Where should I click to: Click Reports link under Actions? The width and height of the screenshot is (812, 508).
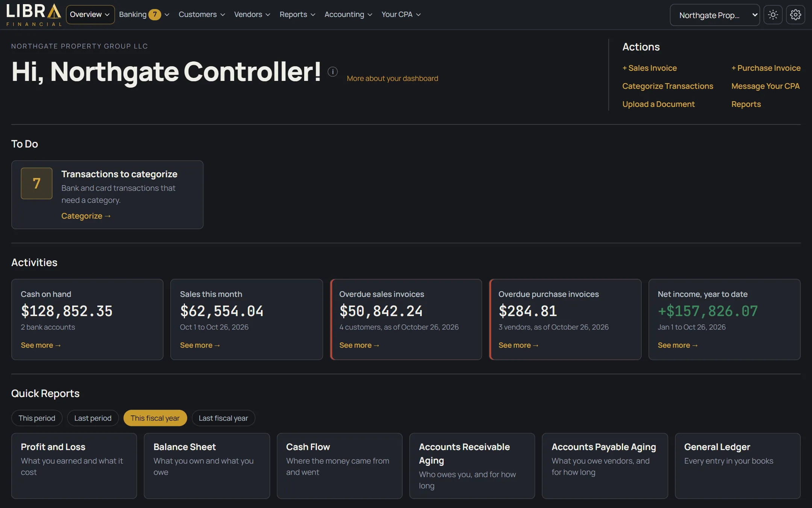click(x=746, y=104)
